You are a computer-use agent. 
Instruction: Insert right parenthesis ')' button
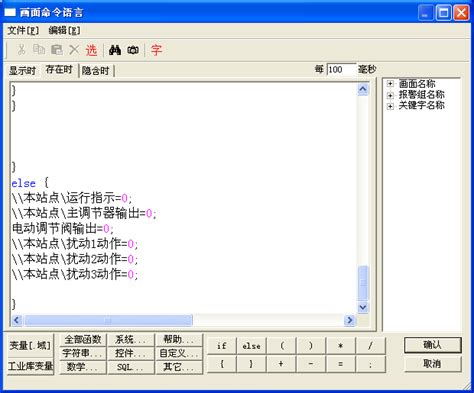311,346
